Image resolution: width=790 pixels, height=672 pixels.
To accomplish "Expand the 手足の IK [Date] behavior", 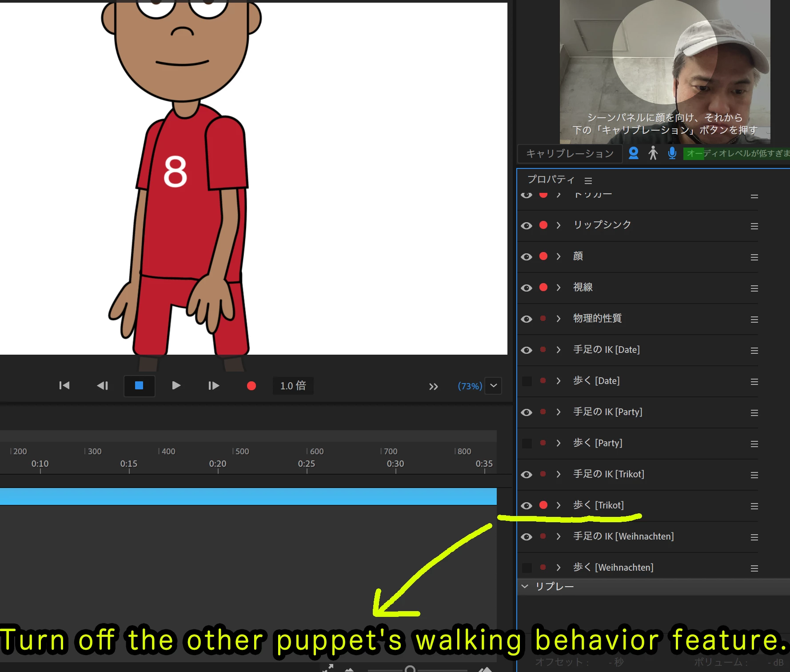I will (x=559, y=350).
